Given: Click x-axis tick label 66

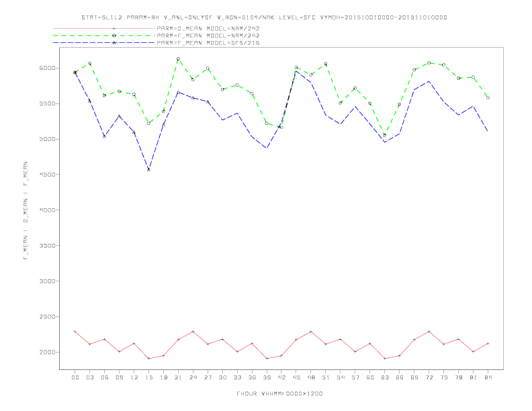Looking at the screenshot, I should 400,377.
